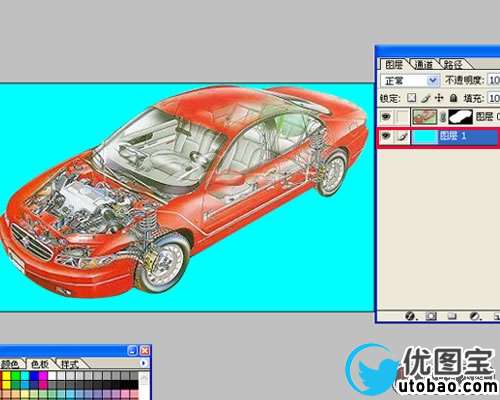Toggle lock transparent pixels checkbox icon

coord(412,98)
